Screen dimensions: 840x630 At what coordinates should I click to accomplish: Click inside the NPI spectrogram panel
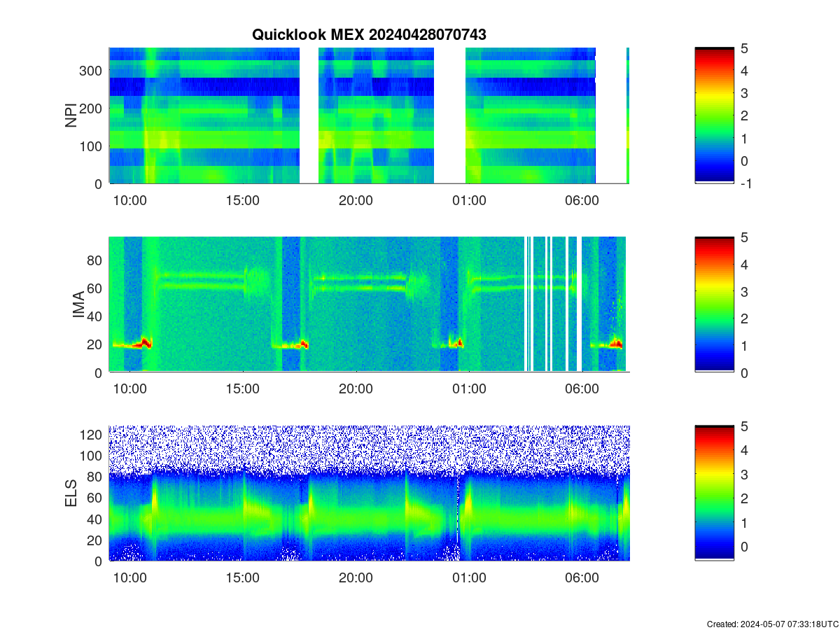pos(369,115)
